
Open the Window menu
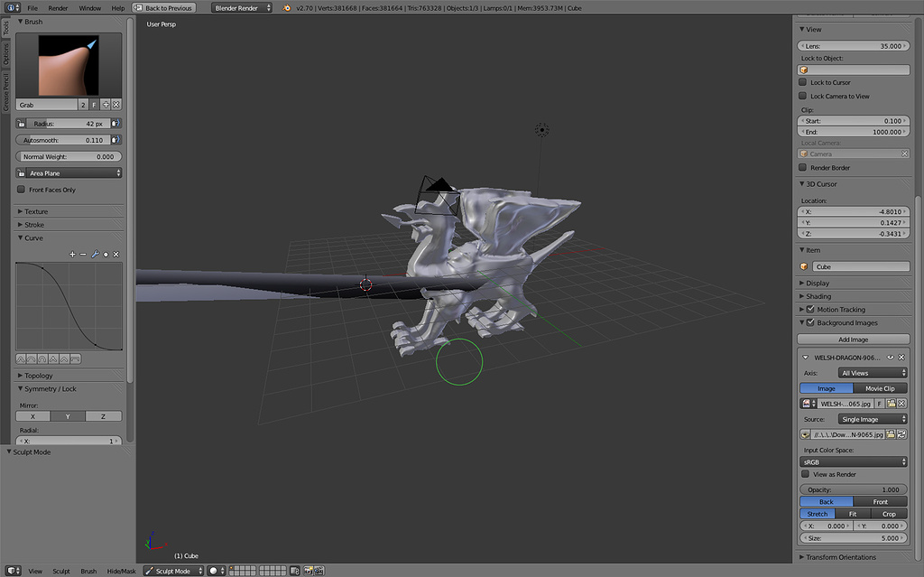tap(89, 8)
